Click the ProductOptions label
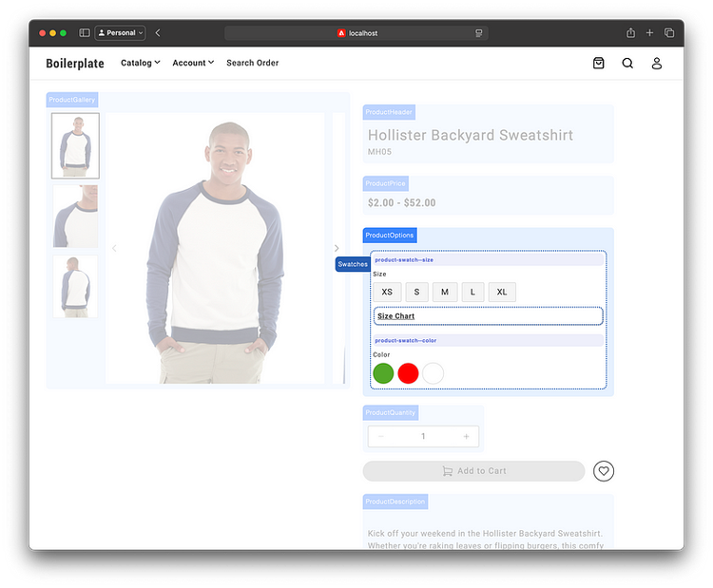Screen dimensions: 713x588 click(x=390, y=235)
